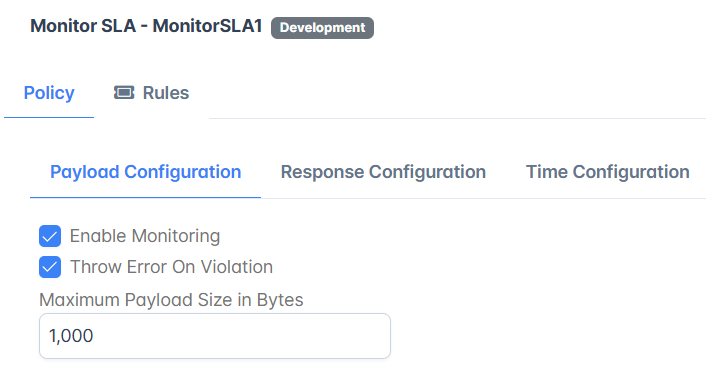The image size is (706, 390).
Task: Focus the Maximum Payload Size input field
Action: [215, 336]
